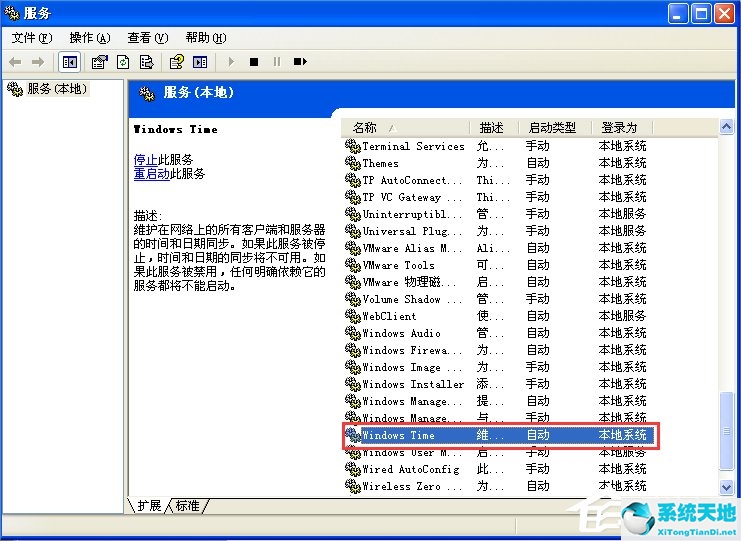The height and width of the screenshot is (541, 741).
Task: Sort by the 描述 column header
Action: [x=494, y=128]
